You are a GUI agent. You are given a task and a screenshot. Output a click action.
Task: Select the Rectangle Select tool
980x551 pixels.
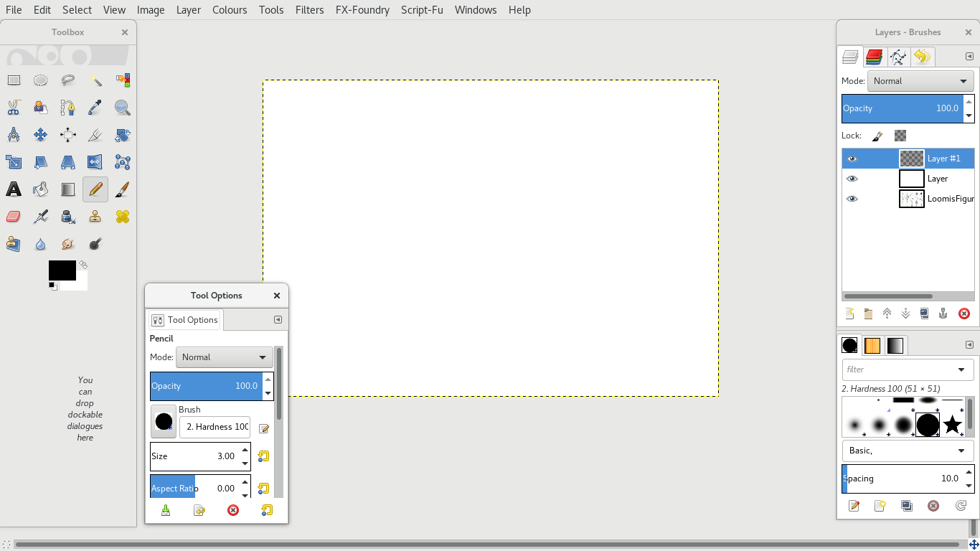point(14,80)
